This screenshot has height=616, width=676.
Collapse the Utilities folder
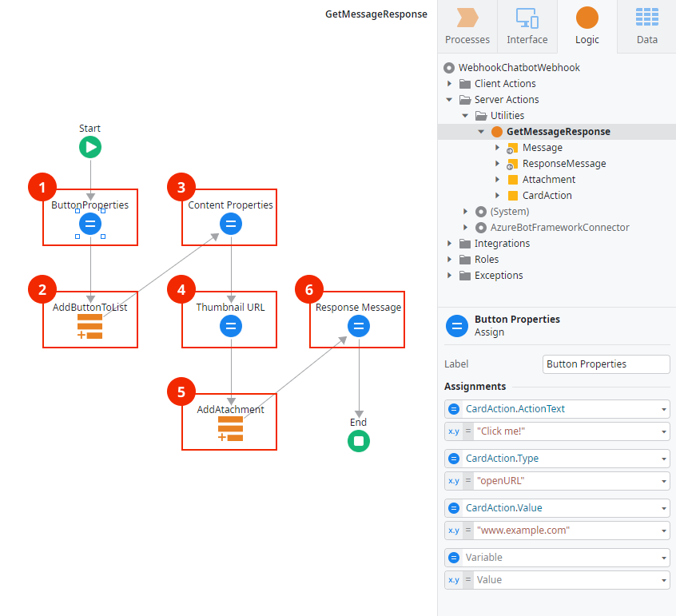point(465,115)
